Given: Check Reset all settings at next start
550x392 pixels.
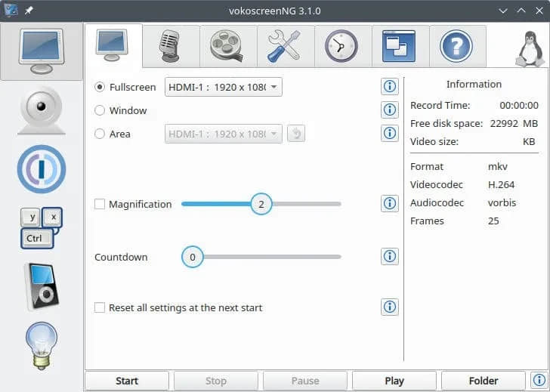Looking at the screenshot, I should tap(100, 307).
